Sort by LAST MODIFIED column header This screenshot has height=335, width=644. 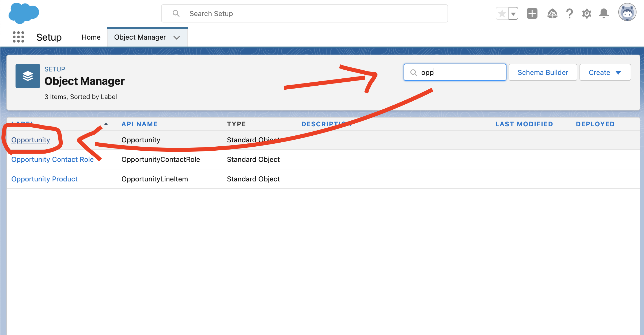[x=524, y=124]
